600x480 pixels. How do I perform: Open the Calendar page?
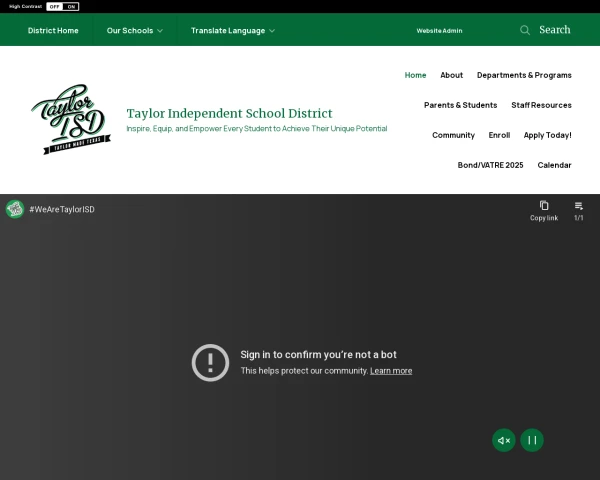pos(554,165)
